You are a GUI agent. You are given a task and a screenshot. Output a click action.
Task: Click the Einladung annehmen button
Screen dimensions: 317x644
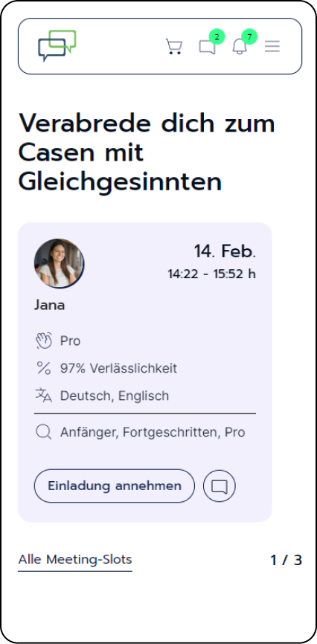pyautogui.click(x=115, y=486)
